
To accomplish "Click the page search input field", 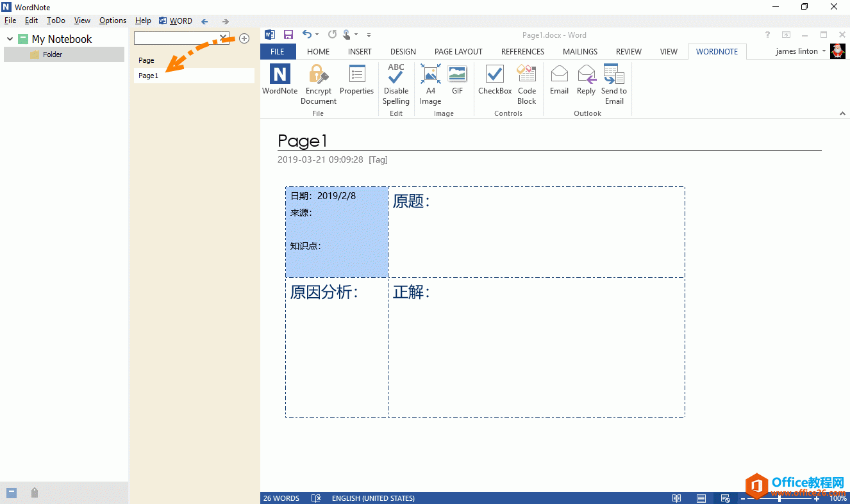I will tap(177, 38).
